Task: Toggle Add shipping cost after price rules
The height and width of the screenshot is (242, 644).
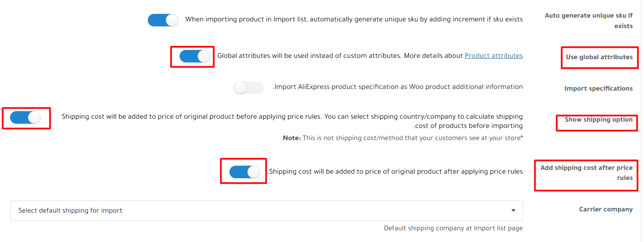Action: (x=245, y=172)
